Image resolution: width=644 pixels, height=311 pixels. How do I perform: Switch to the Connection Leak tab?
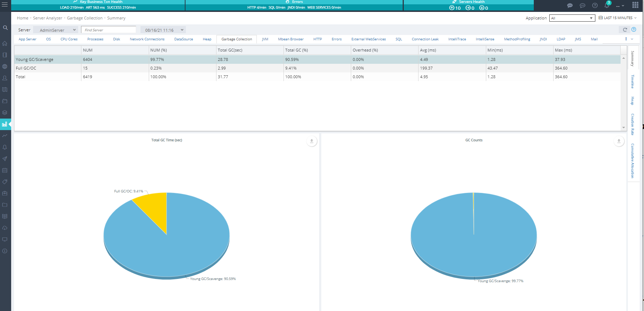click(425, 39)
